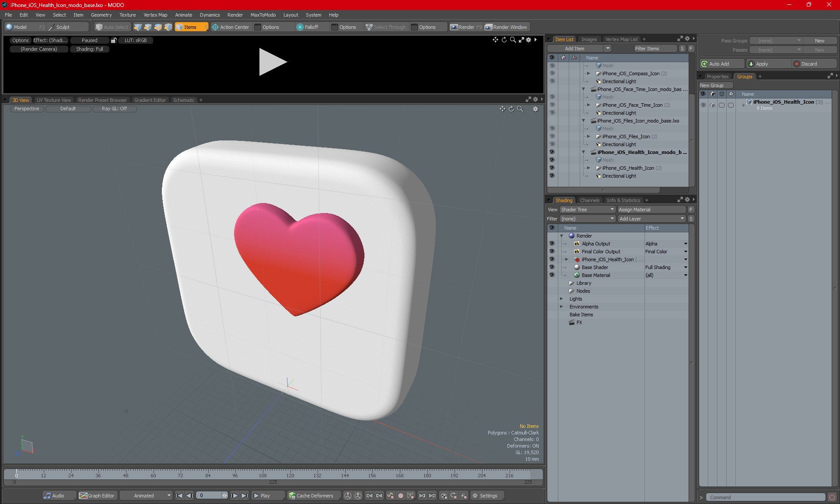The width and height of the screenshot is (840, 504).
Task: Select Edges mode cube icon in toolbar
Action: click(x=148, y=27)
